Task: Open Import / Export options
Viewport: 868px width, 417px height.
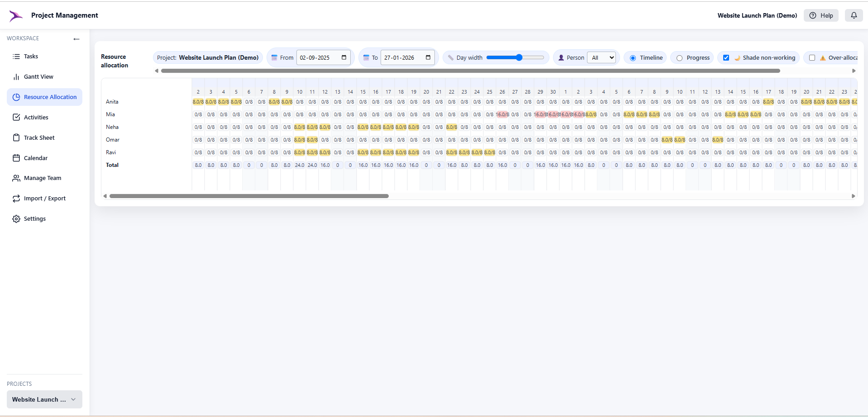Action: click(45, 198)
